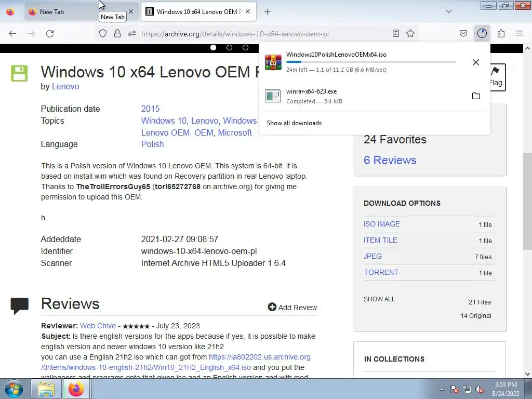Click the Forward arrow button
The height and width of the screenshot is (399, 532).
(31, 34)
